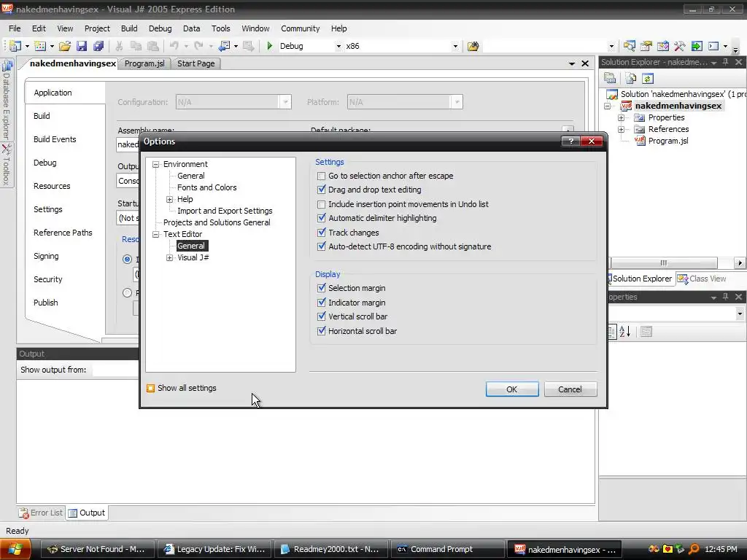Uncheck Drag and drop text editing

pos(322,190)
